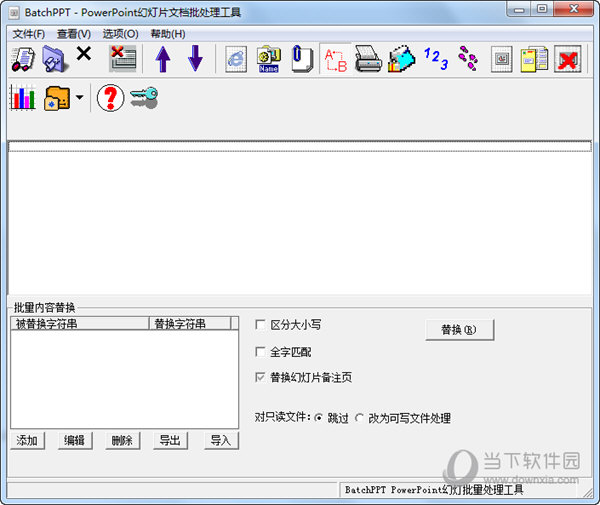Click the 编辑 button

point(75,441)
